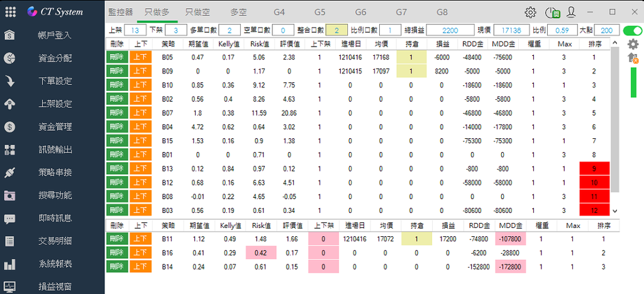Click the 均價 cell showing 17168
The width and height of the screenshot is (644, 294).
click(380, 57)
